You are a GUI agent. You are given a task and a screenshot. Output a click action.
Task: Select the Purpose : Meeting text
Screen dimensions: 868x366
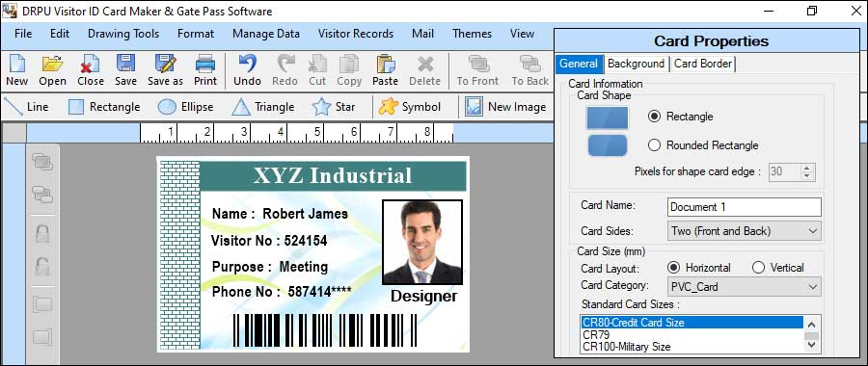(x=270, y=267)
